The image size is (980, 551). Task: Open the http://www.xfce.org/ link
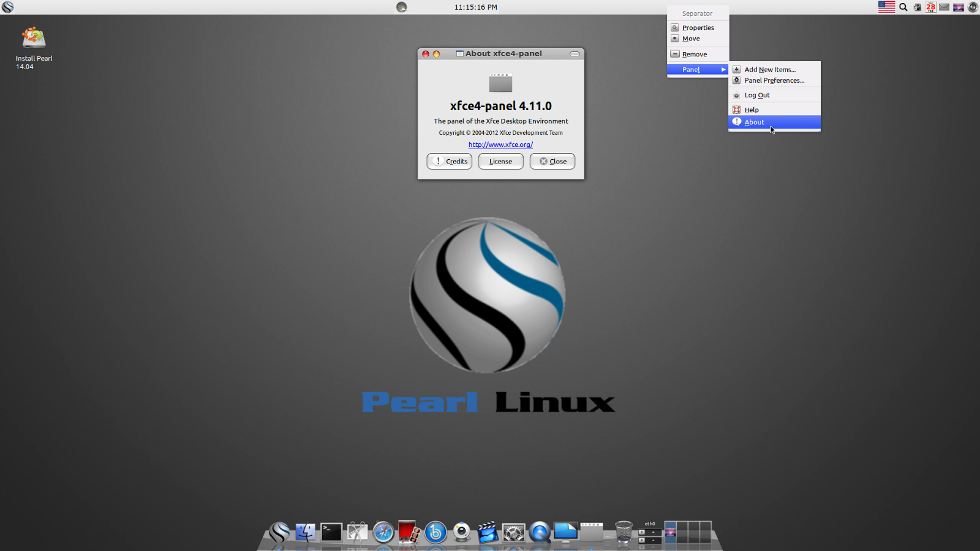[x=500, y=144]
